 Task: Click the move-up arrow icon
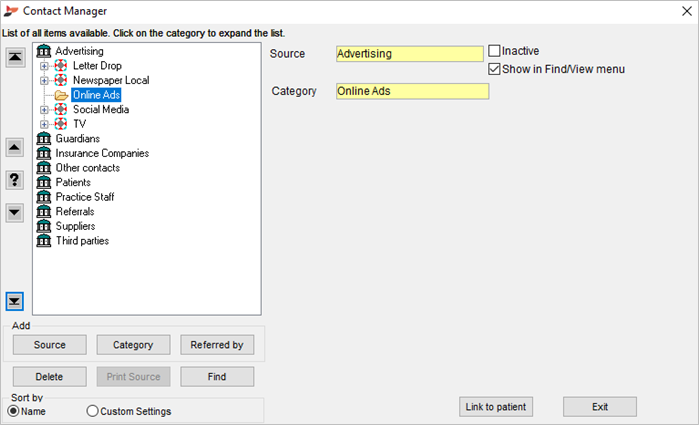click(x=15, y=147)
